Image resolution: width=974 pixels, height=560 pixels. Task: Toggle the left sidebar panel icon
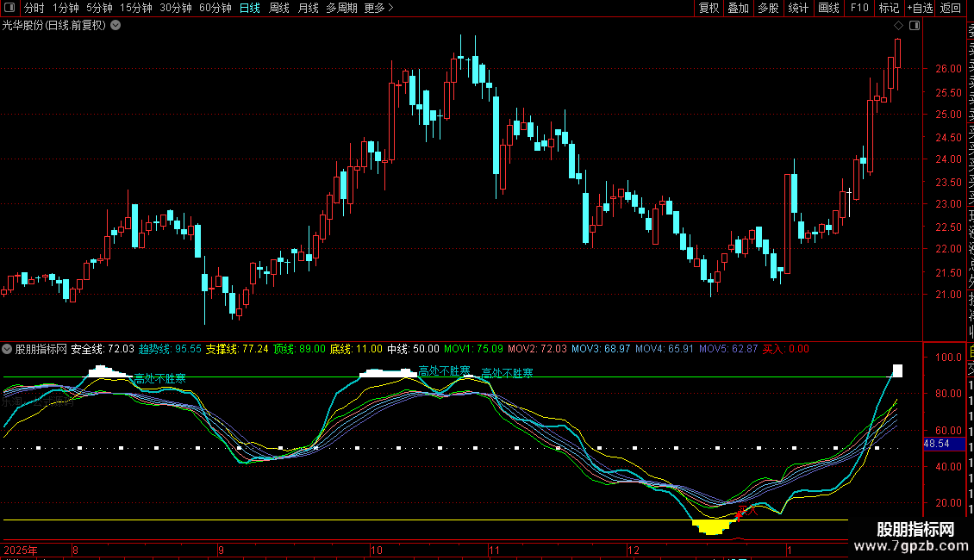coord(8,9)
